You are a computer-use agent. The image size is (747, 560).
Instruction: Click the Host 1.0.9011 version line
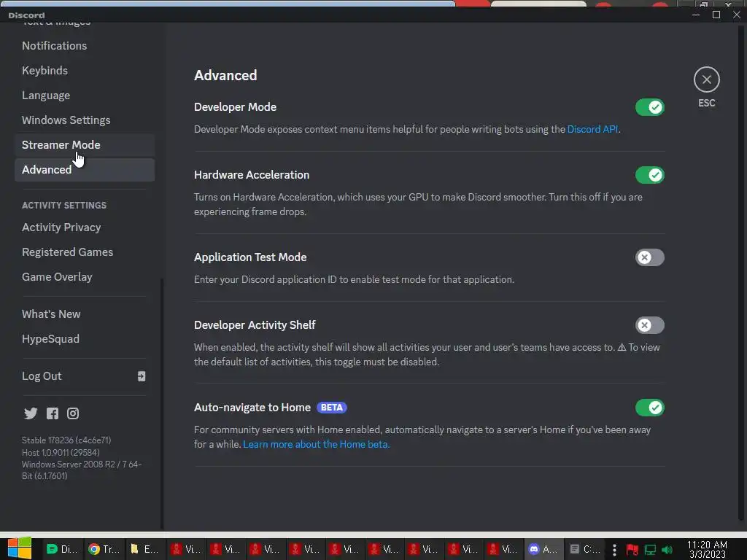tap(61, 452)
